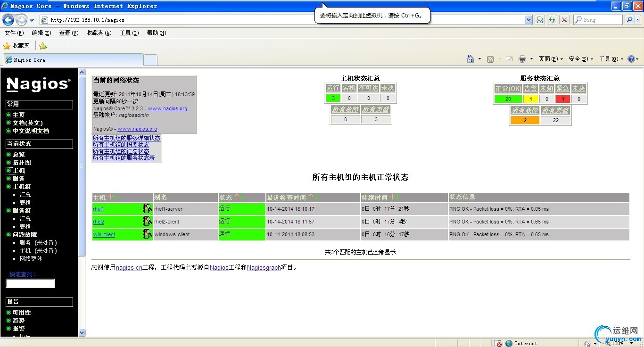Open sidebar 网络整体 link

point(31,259)
